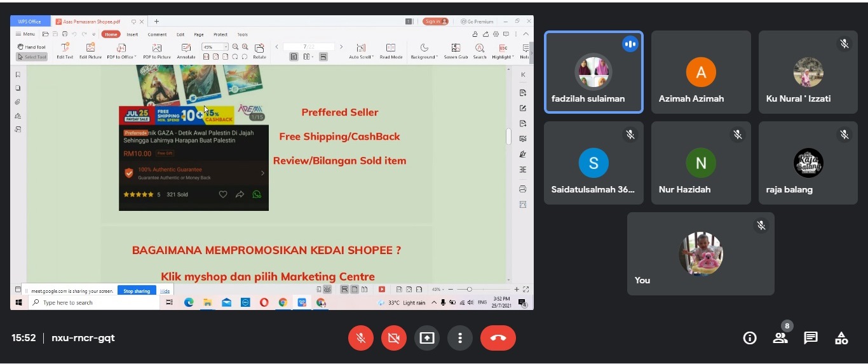Open the activities icon
The height and width of the screenshot is (364, 868).
tap(841, 338)
